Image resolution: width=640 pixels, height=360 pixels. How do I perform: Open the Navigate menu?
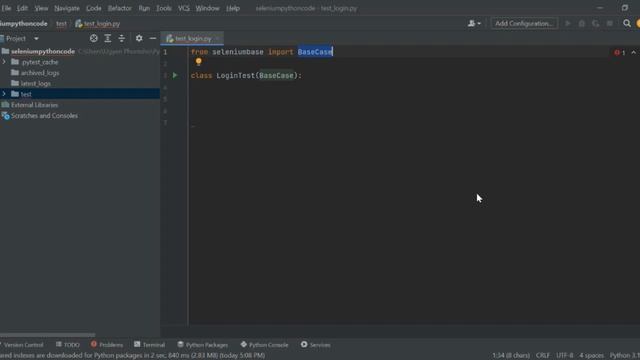point(67,8)
